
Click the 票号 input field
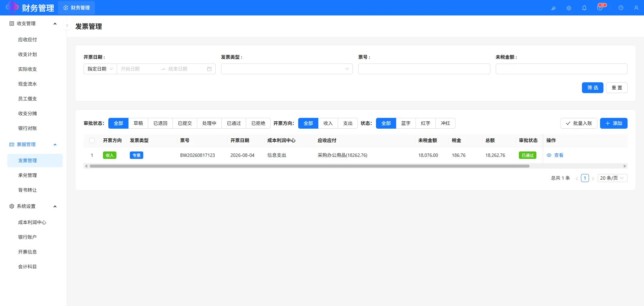coord(424,69)
